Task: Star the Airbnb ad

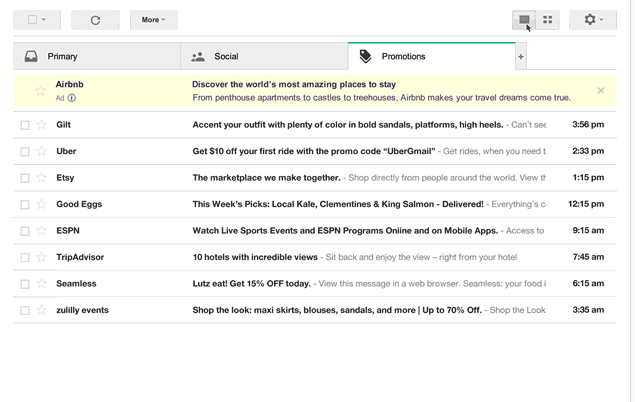Action: [x=40, y=91]
